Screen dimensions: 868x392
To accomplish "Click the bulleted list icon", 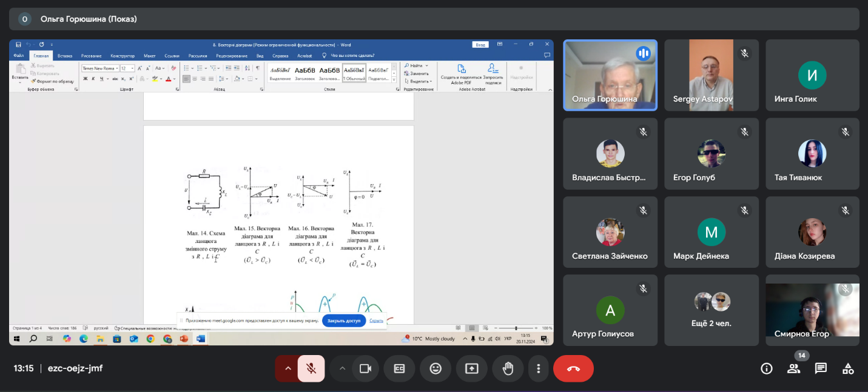I will tap(186, 68).
